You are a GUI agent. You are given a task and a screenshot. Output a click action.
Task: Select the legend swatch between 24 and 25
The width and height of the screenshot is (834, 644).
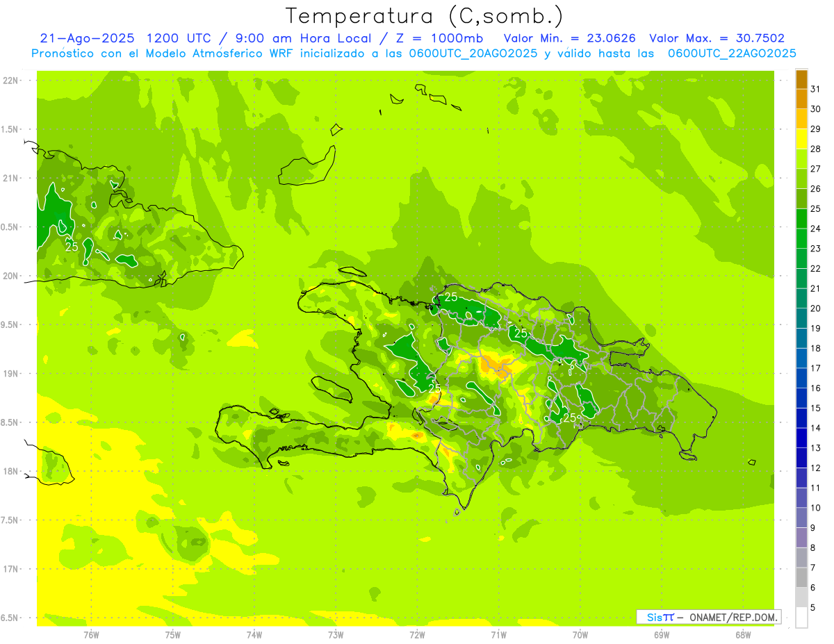pyautogui.click(x=801, y=218)
